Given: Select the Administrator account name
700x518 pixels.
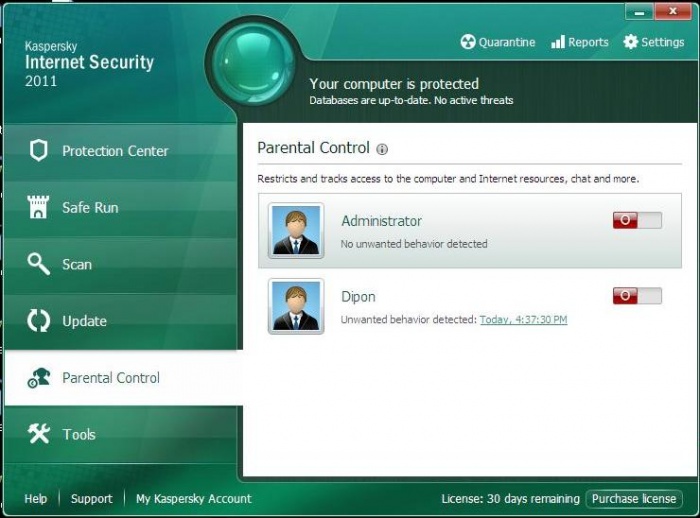Looking at the screenshot, I should (x=381, y=221).
